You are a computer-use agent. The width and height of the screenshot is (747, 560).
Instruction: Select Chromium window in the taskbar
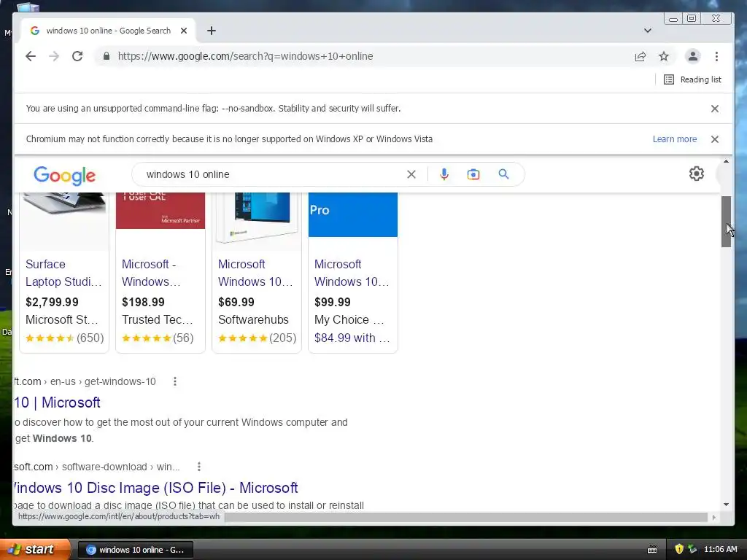135,550
